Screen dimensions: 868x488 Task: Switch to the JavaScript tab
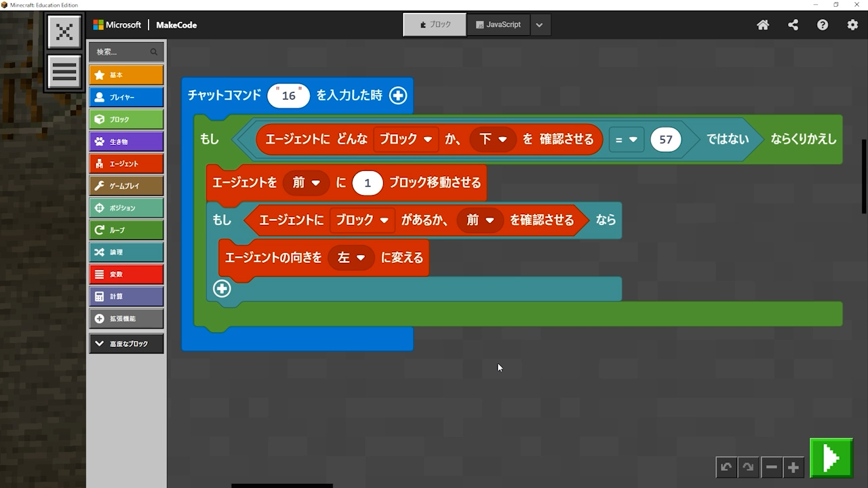[x=498, y=24]
